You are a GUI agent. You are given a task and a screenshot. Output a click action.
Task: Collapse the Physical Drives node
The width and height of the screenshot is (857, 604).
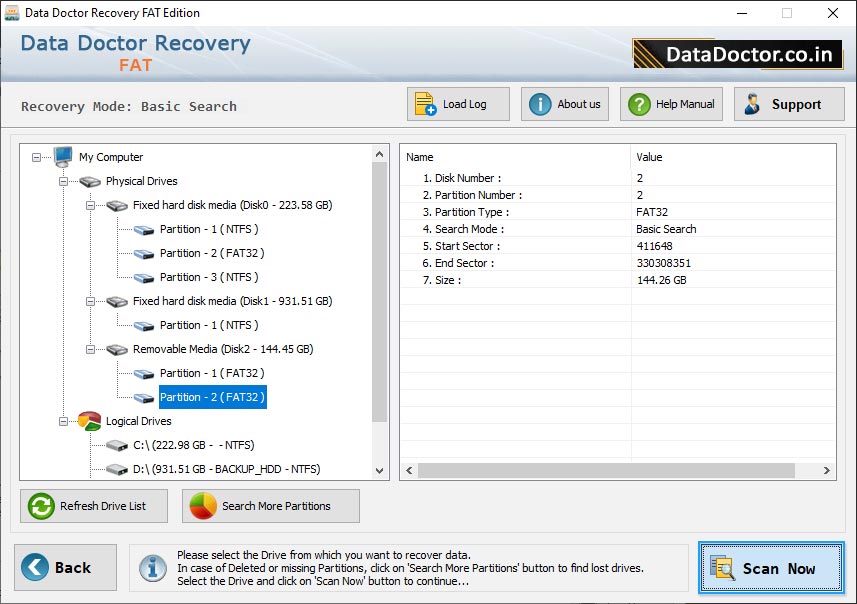click(x=64, y=181)
